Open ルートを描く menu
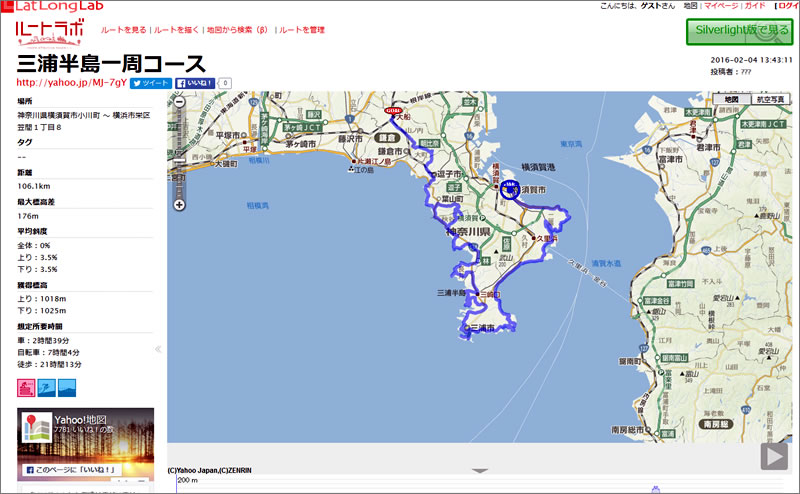This screenshot has width=800, height=494. click(176, 30)
